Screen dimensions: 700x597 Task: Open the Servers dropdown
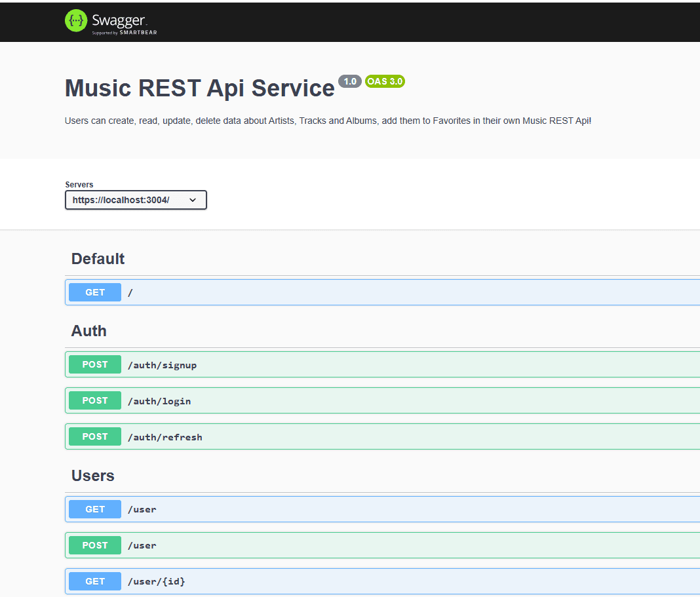point(136,200)
